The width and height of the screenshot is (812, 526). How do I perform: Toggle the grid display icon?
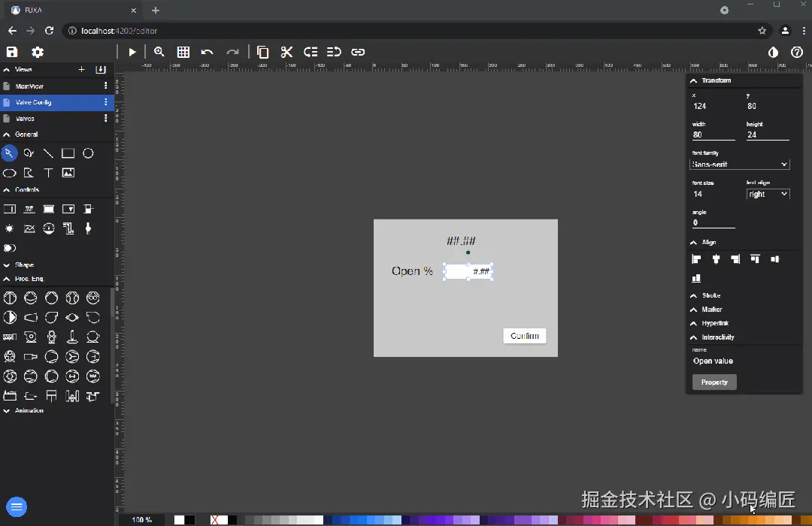[x=183, y=52]
